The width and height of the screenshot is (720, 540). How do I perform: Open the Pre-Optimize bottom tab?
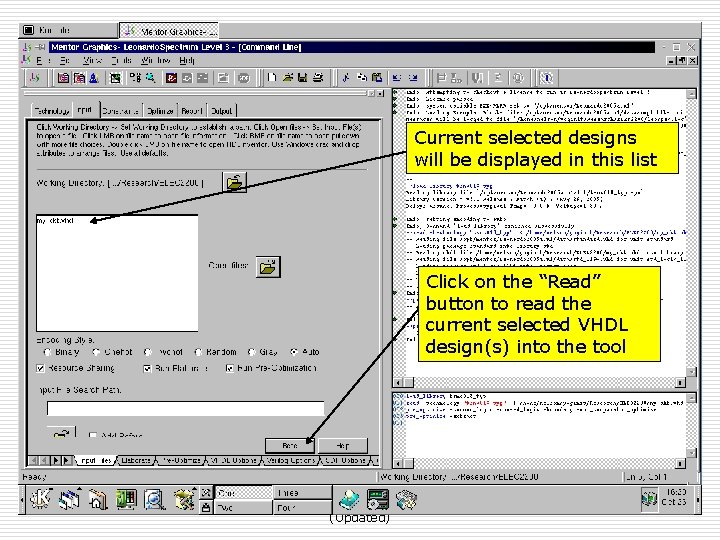[181, 460]
